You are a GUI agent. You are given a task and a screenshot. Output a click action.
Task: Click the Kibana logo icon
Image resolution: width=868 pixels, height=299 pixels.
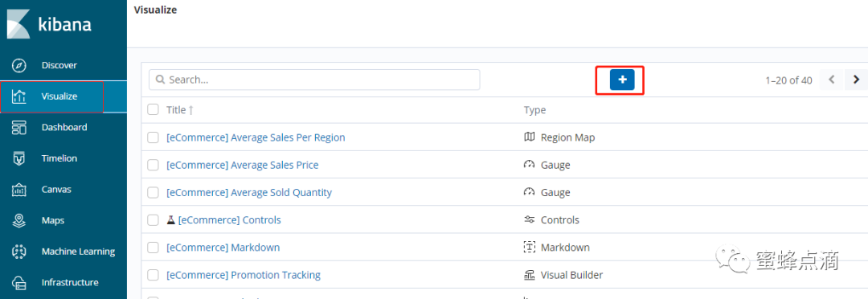click(x=18, y=24)
